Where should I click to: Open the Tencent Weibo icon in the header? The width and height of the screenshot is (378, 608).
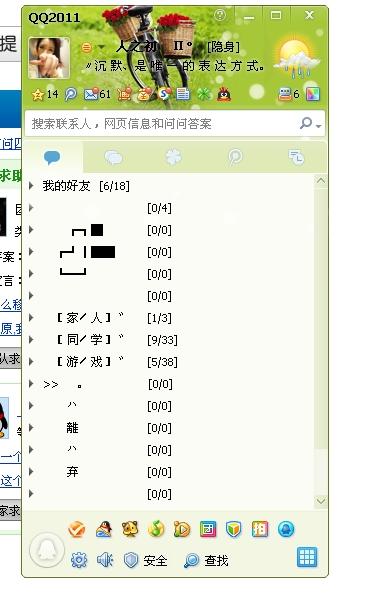71,94
